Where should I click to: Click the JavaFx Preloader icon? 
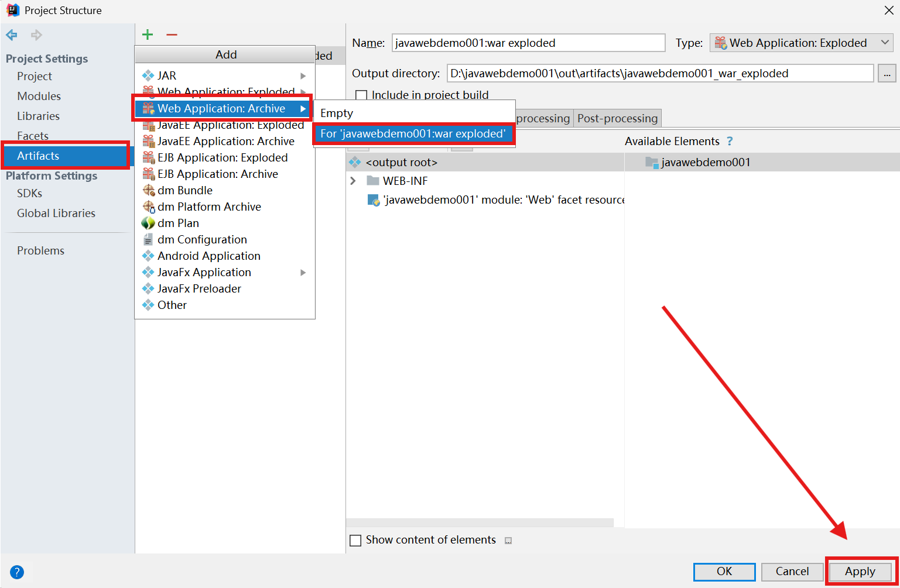point(148,288)
